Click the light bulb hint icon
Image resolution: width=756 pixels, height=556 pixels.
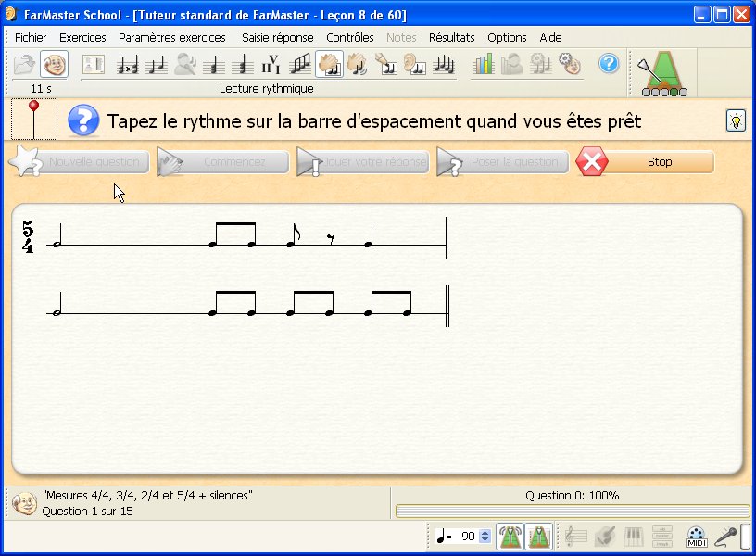(x=736, y=120)
